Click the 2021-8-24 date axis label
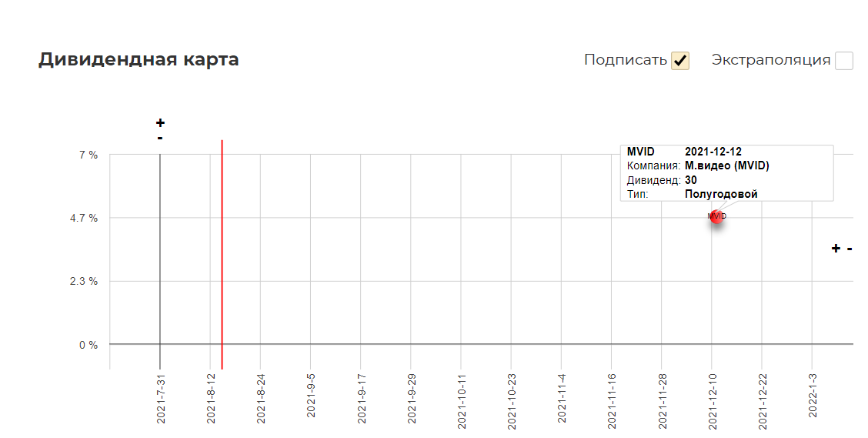The height and width of the screenshot is (438, 868). (261, 398)
